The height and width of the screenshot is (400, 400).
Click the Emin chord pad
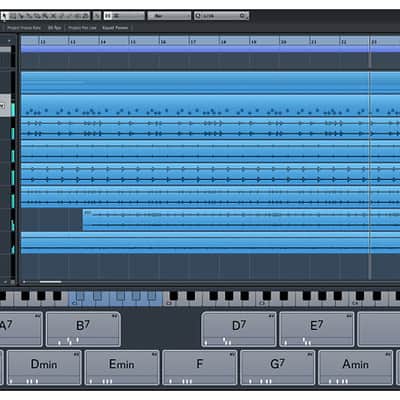(x=122, y=367)
